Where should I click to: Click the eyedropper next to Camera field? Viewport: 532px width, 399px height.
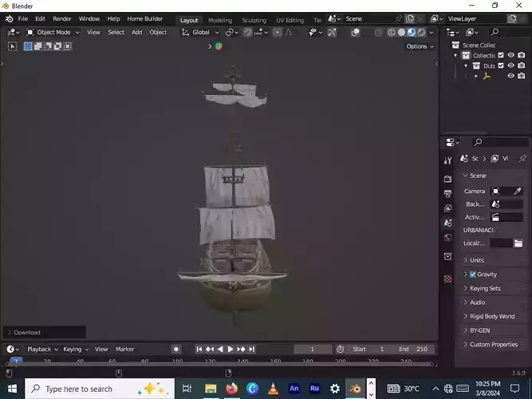pos(517,192)
